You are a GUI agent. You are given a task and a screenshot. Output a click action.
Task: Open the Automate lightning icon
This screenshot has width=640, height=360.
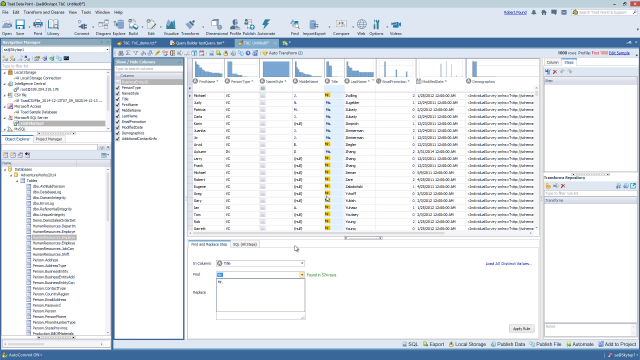pos(266,27)
